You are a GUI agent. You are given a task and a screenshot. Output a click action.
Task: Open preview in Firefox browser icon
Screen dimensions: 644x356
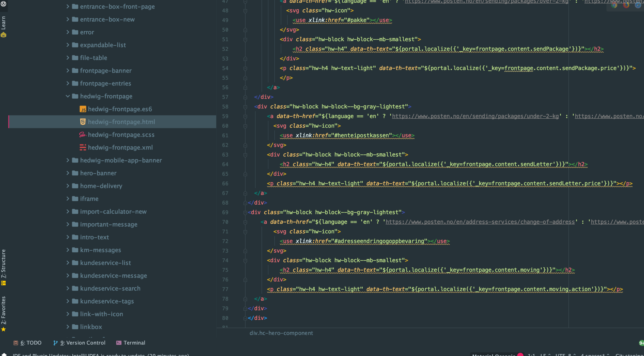point(626,5)
